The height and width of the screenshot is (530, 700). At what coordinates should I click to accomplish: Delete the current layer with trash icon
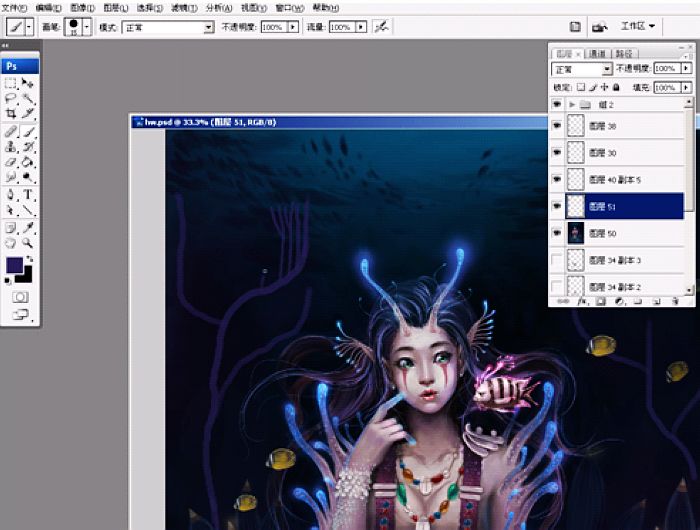pyautogui.click(x=675, y=302)
